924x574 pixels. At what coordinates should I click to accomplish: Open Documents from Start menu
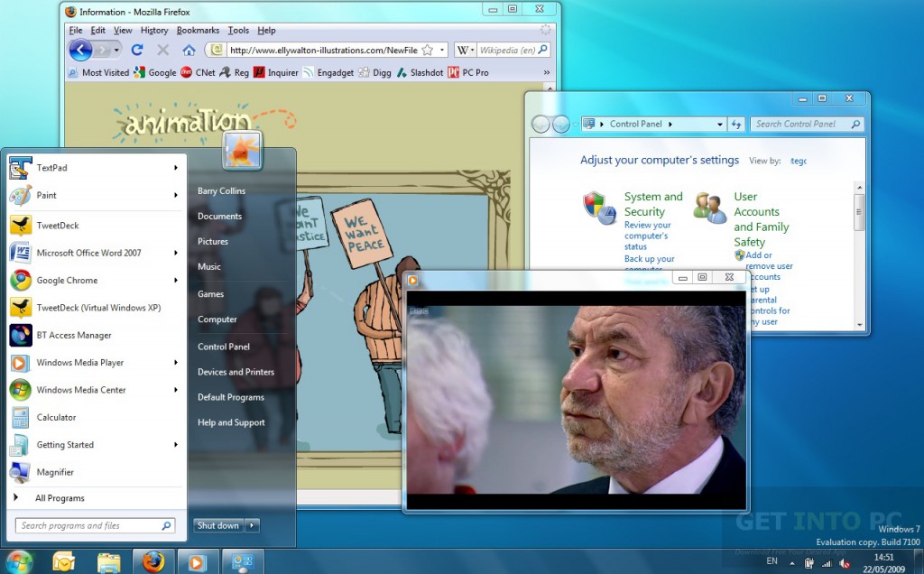coord(219,217)
